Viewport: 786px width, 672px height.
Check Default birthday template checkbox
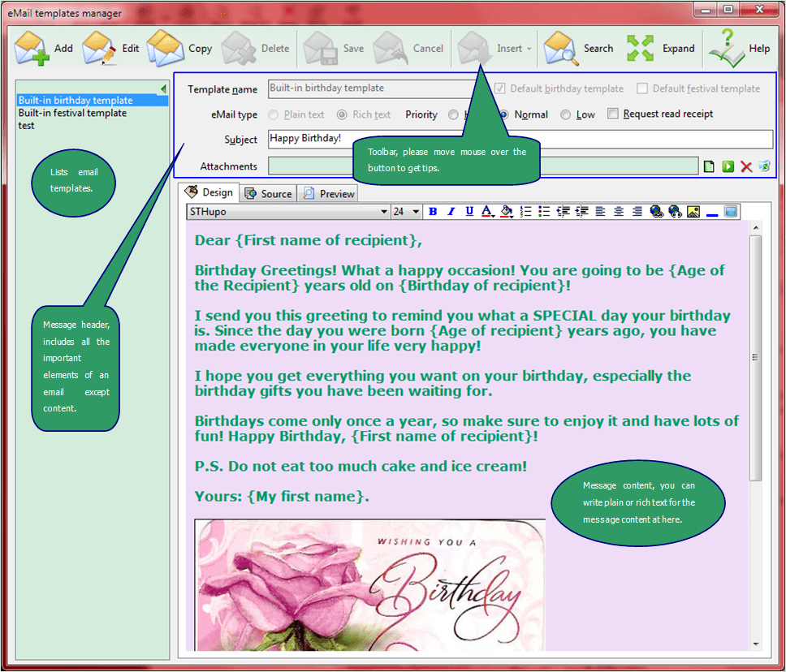[x=499, y=88]
